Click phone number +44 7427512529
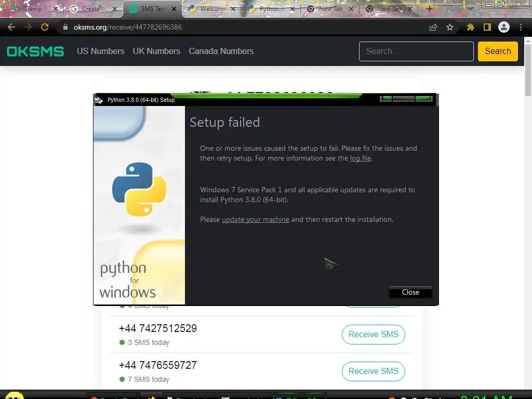532x399 pixels. tap(158, 328)
